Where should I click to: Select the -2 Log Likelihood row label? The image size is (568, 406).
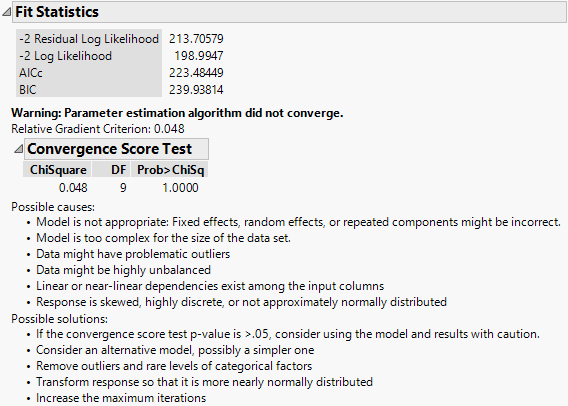(66, 56)
